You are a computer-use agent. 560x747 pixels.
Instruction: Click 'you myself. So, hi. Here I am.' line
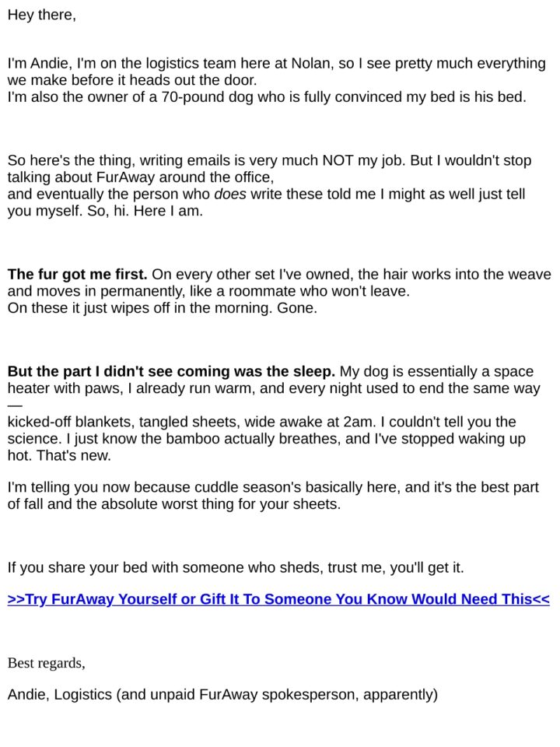click(105, 211)
